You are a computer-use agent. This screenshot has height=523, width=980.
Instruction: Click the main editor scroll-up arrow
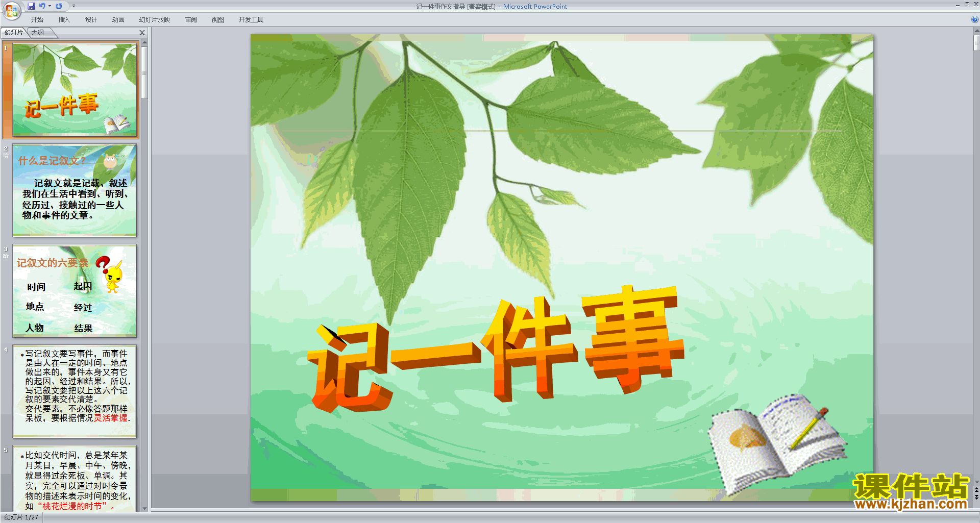tap(976, 31)
